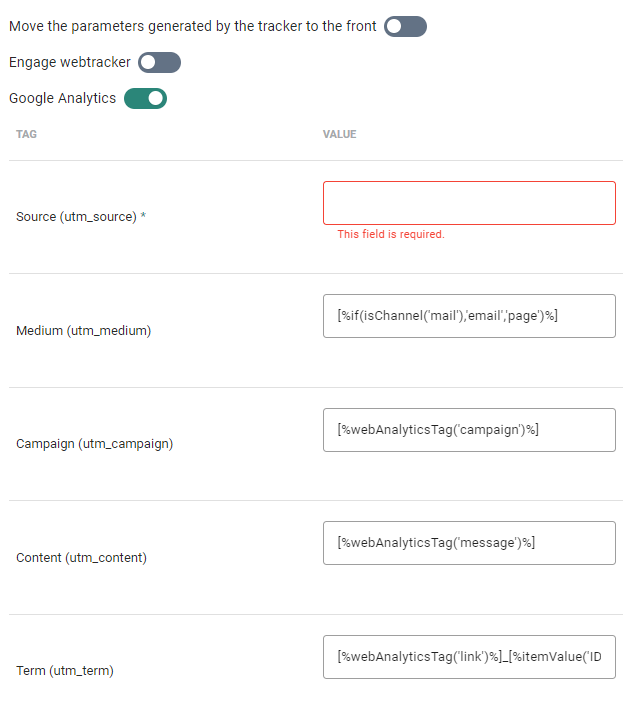The height and width of the screenshot is (709, 629).
Task: Click the 'Move the parameters generated' label text
Action: point(193,26)
